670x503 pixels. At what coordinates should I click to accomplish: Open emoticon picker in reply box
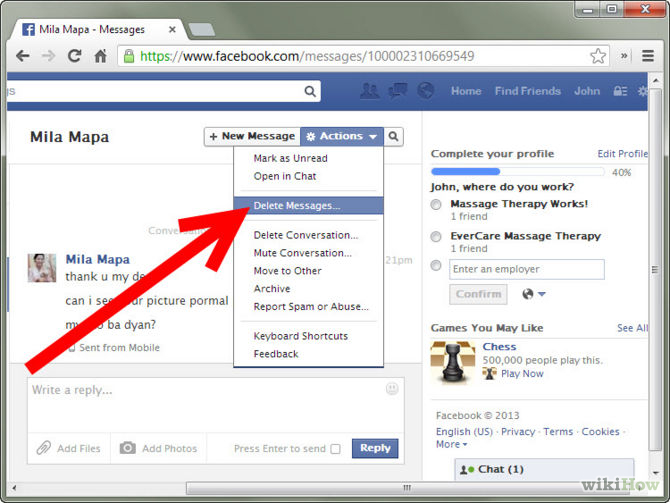[x=392, y=388]
